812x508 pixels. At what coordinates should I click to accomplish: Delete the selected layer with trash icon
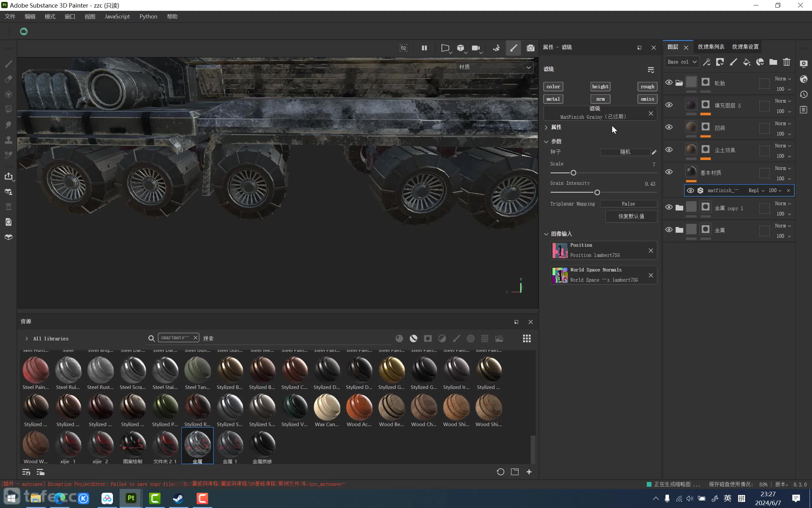pyautogui.click(x=787, y=62)
